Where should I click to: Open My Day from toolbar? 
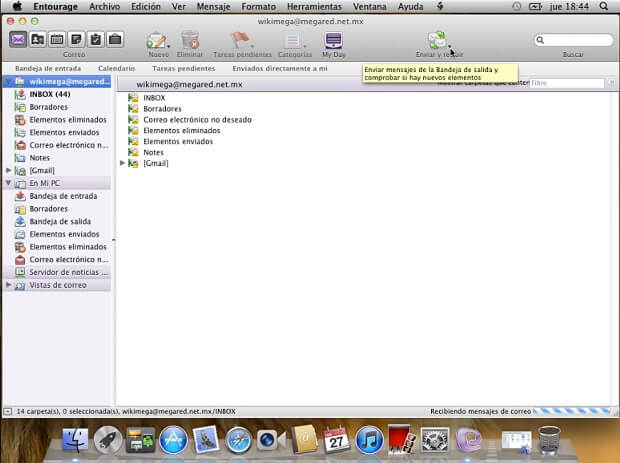(x=333, y=40)
